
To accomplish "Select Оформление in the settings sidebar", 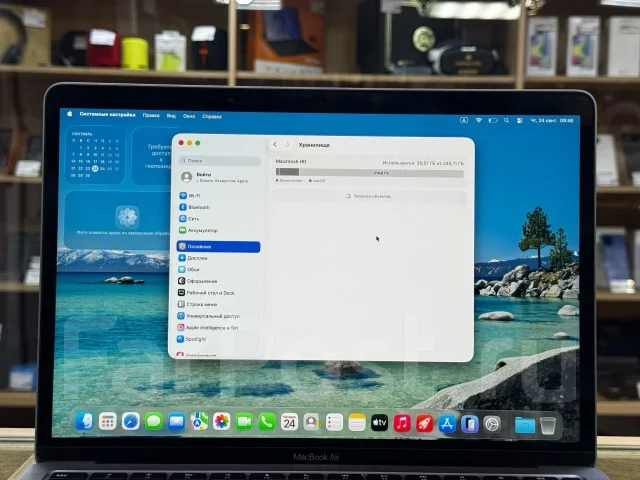I will click(218, 281).
